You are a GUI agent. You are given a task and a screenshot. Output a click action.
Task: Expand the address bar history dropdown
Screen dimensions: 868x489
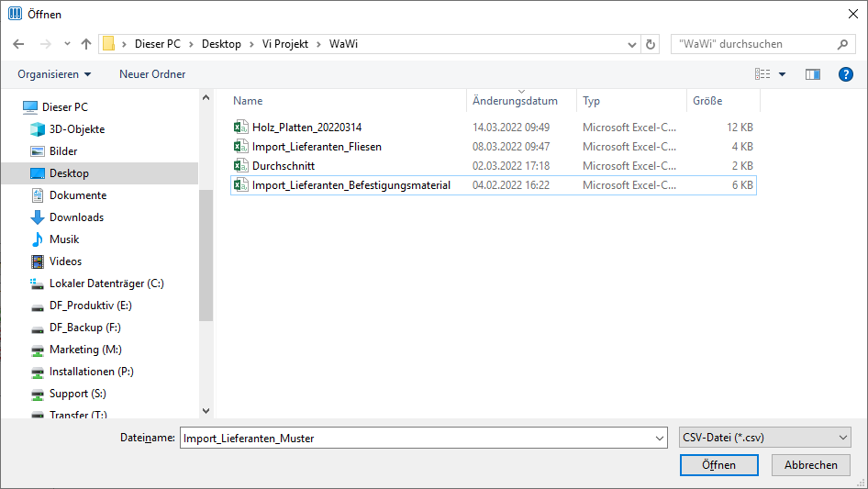click(x=631, y=45)
